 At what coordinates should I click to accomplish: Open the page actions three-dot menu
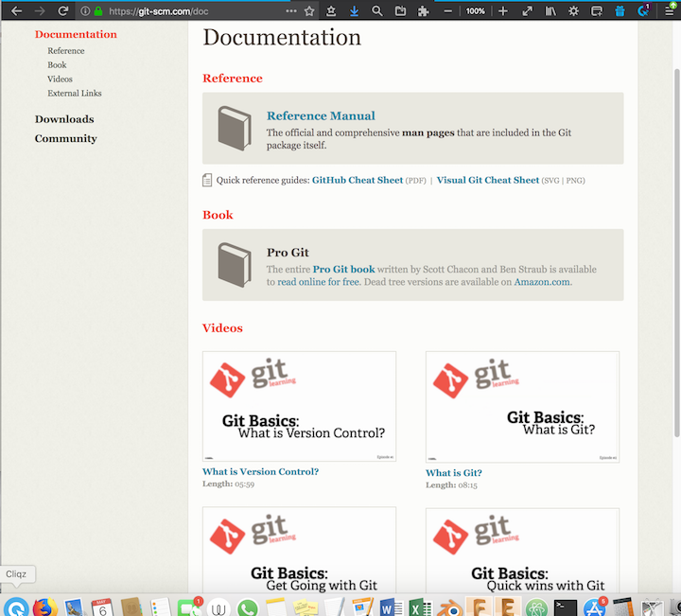click(x=291, y=10)
